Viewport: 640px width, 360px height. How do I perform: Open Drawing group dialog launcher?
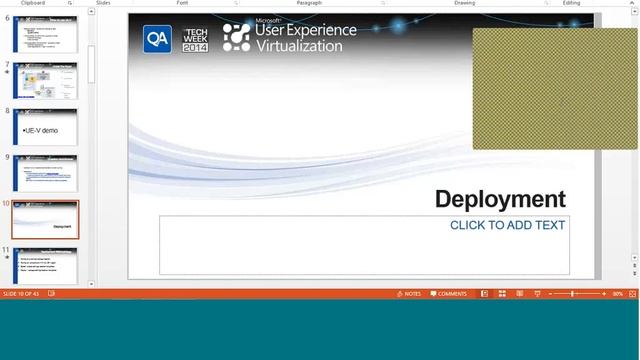[x=546, y=3]
